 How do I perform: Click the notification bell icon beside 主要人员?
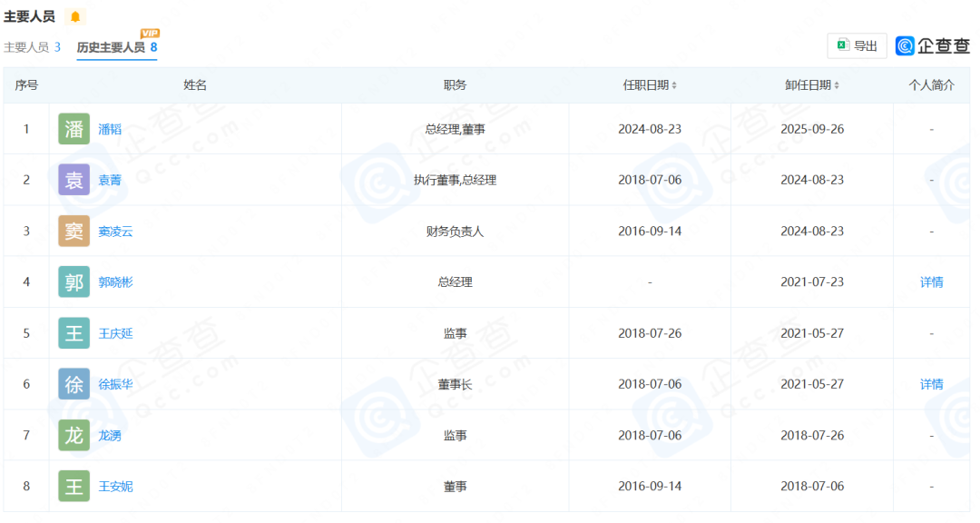pos(74,15)
